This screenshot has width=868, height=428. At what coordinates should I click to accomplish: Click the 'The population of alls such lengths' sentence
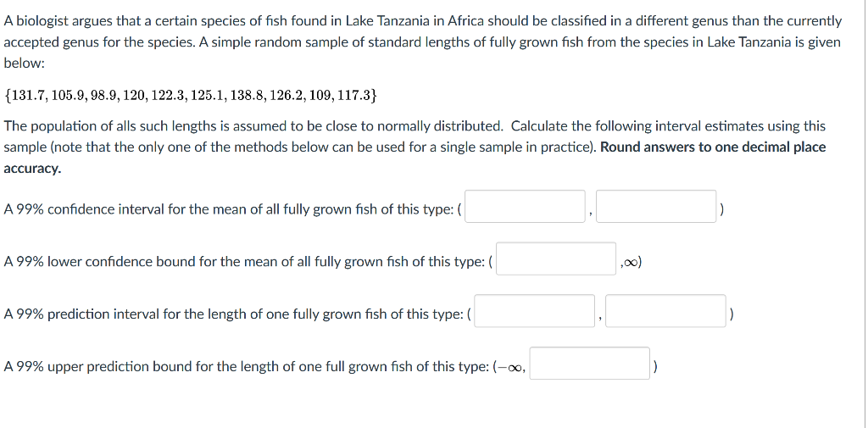pos(253,126)
